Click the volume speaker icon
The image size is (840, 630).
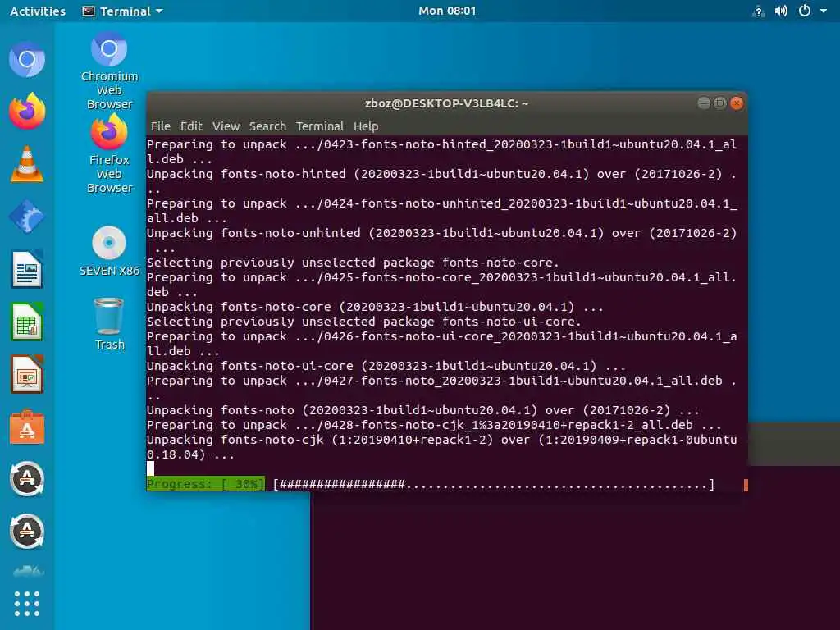pos(781,11)
